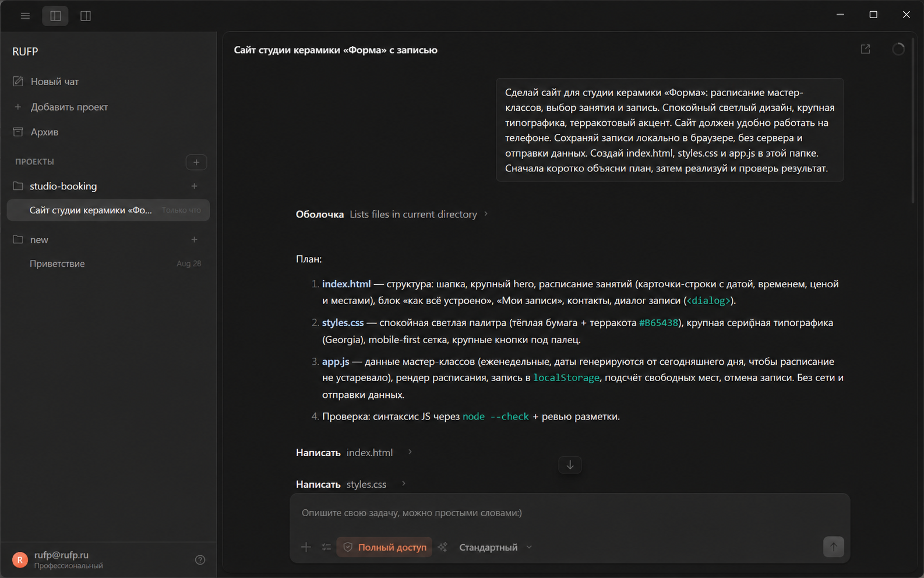Click the attach plus icon in composer

coord(306,547)
